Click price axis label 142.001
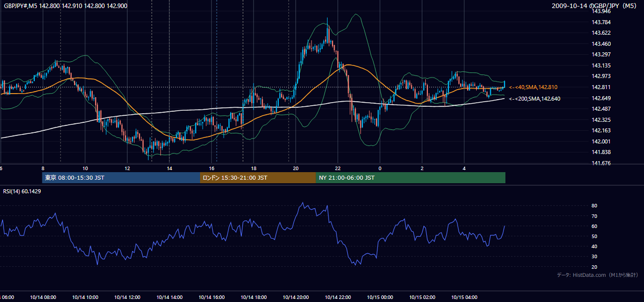The image size is (644, 302). (x=601, y=141)
